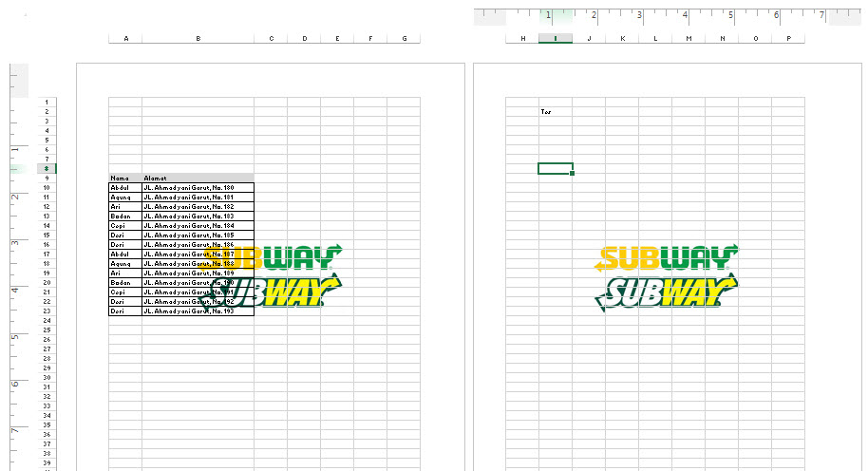This screenshot has width=868, height=471.
Task: Select dark-green italic Subway logo on right page
Action: coord(667,292)
